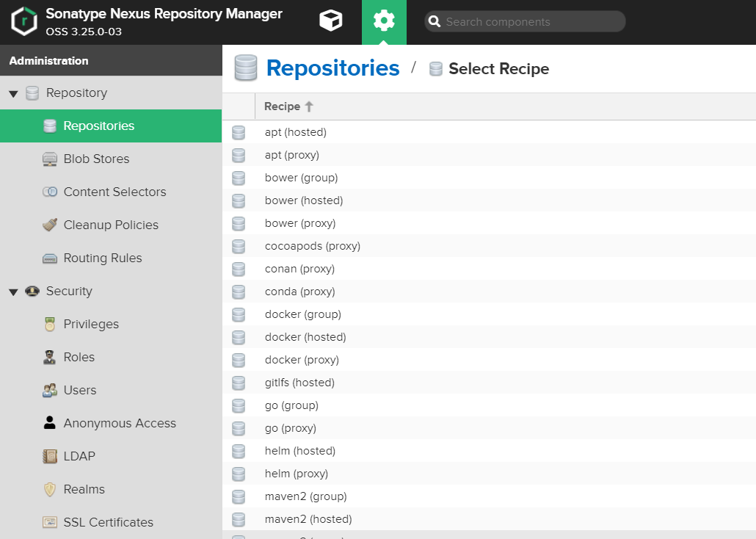Choose the maven2 (group) recipe
The height and width of the screenshot is (539, 756).
[489, 496]
